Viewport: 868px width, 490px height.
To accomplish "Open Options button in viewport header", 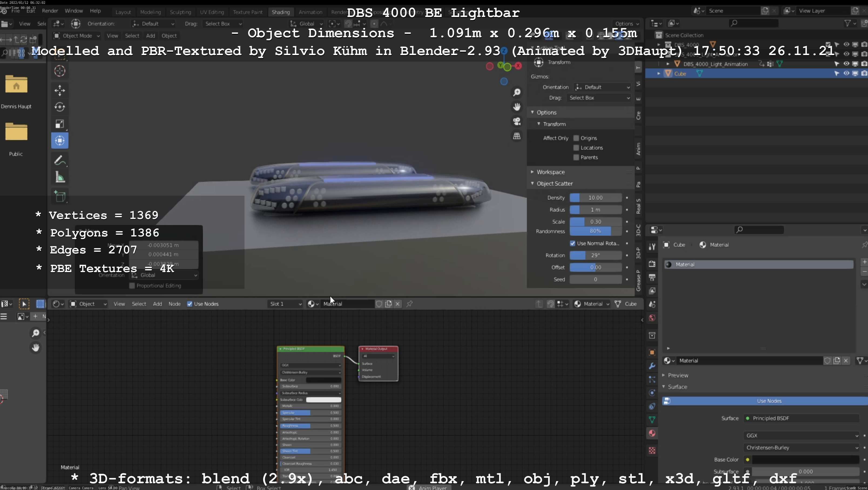I will (627, 23).
